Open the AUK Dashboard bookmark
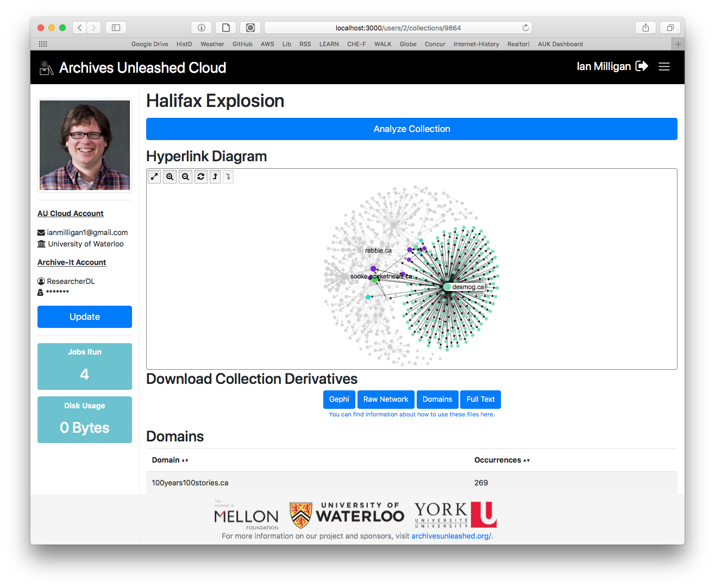 tap(560, 44)
